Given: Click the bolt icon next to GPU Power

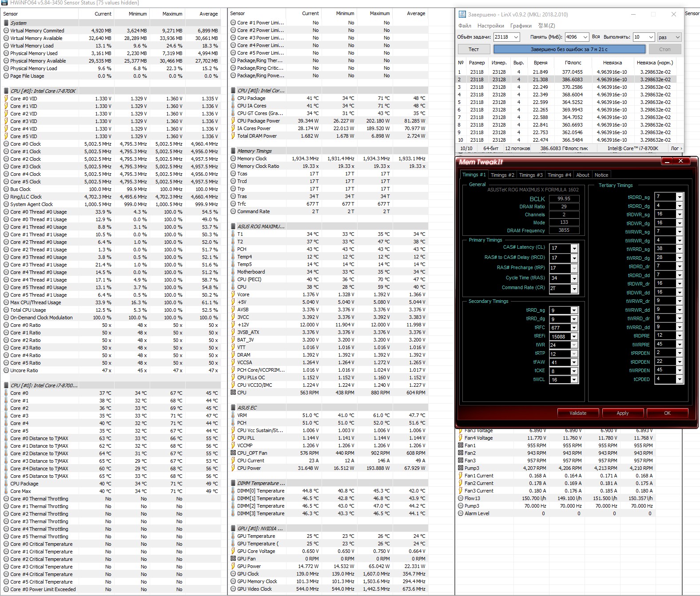Looking at the screenshot, I should click(233, 566).
